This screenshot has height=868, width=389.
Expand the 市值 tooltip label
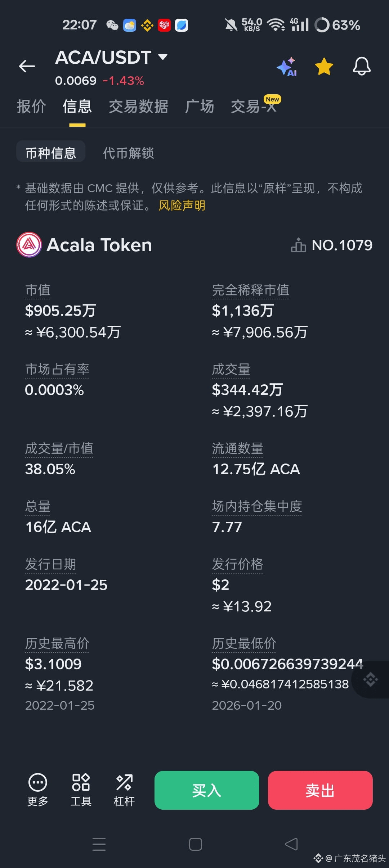click(x=37, y=290)
